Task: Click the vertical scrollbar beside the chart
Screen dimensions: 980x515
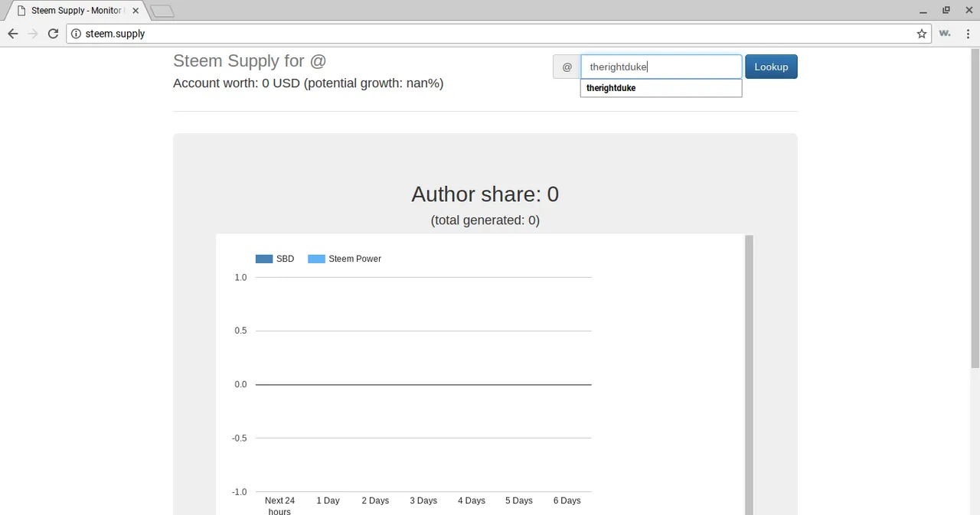Action: (x=750, y=375)
